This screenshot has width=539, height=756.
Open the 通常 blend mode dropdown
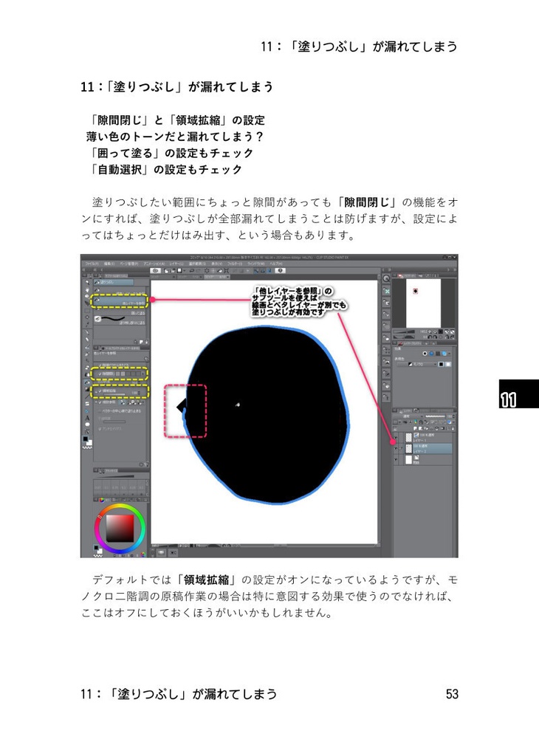(x=408, y=416)
